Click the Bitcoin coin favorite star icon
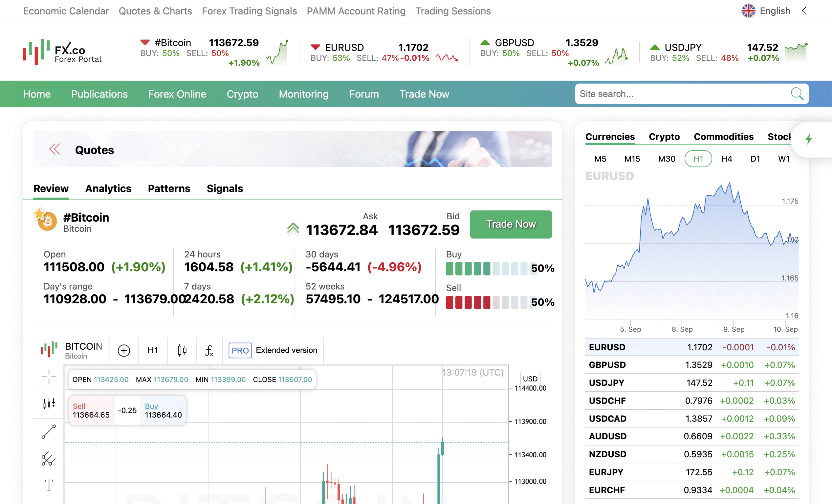Screen dimensions: 832x504 pos(40,213)
